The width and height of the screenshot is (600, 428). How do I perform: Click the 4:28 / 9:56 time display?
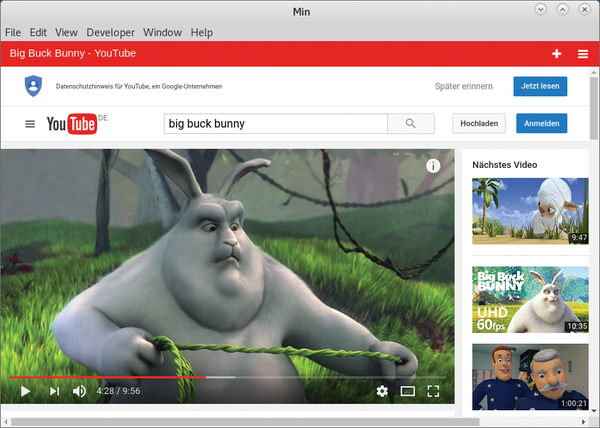(118, 391)
